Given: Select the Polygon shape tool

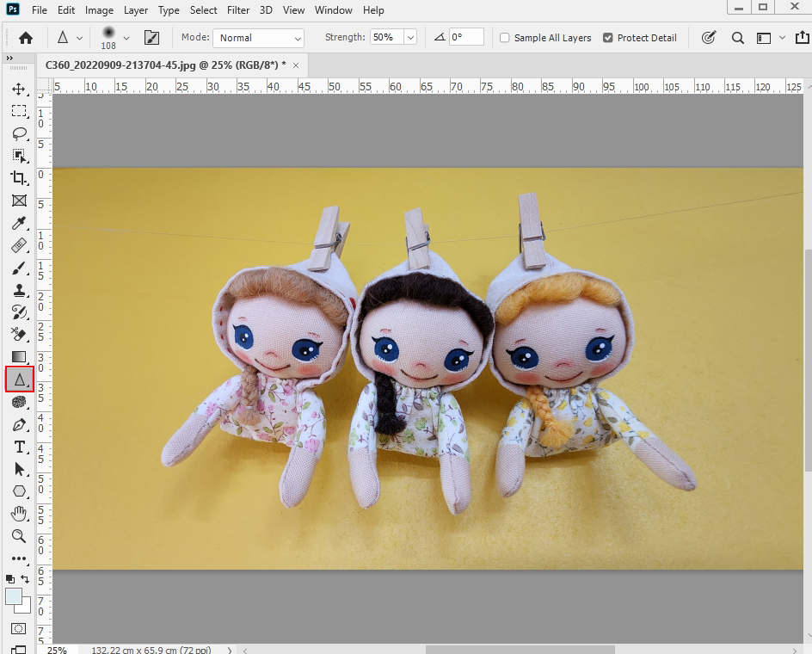Looking at the screenshot, I should (19, 491).
